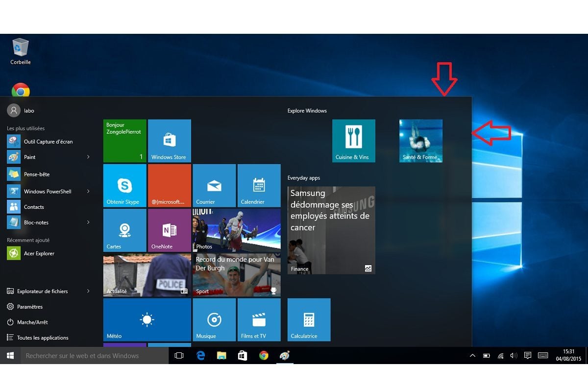Open recently added Acer Explorer
588x392 pixels.
click(x=48, y=254)
